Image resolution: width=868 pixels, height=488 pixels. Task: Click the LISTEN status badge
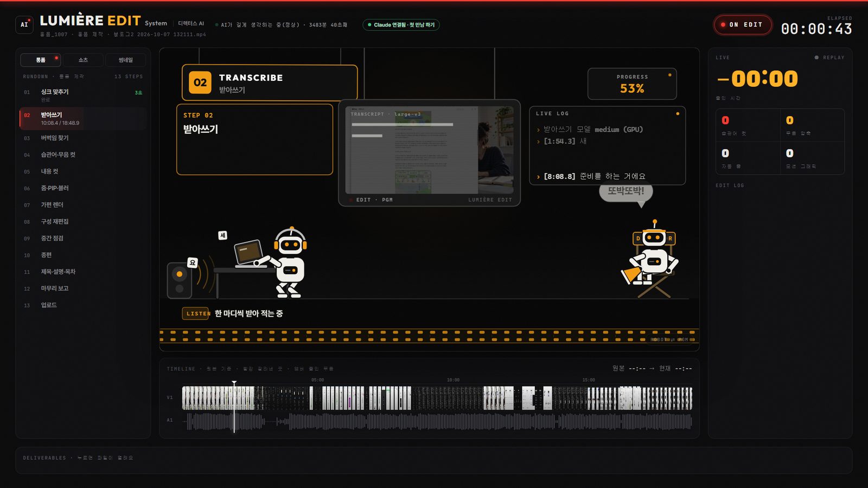(196, 313)
